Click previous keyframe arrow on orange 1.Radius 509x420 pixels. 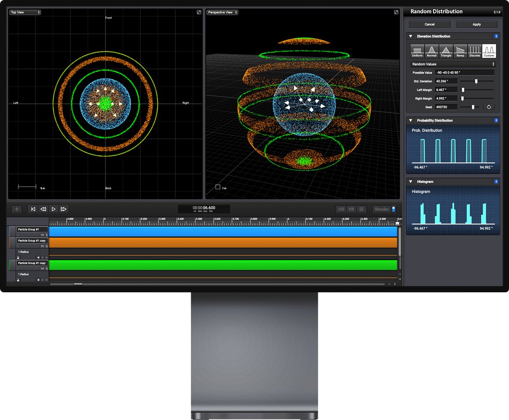point(38,257)
